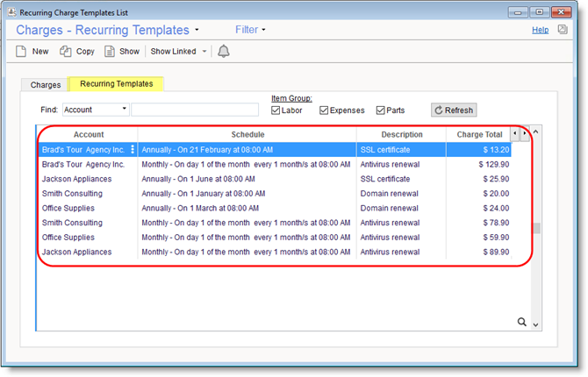Click the Copy template icon
The height and width of the screenshot is (377, 588).
point(66,52)
